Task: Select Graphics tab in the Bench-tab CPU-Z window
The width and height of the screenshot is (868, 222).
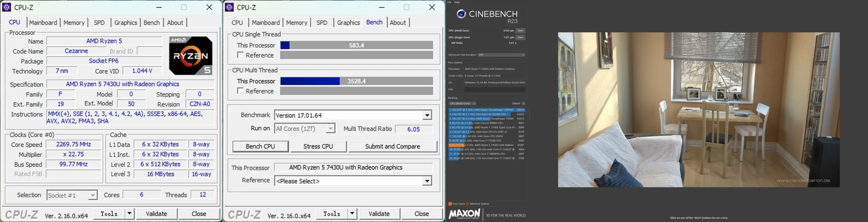Action: (x=348, y=23)
